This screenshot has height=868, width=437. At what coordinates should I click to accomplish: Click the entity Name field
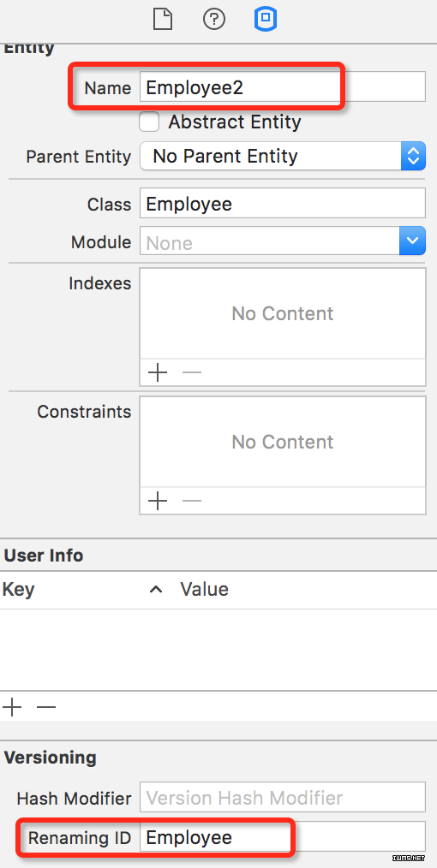[x=283, y=86]
